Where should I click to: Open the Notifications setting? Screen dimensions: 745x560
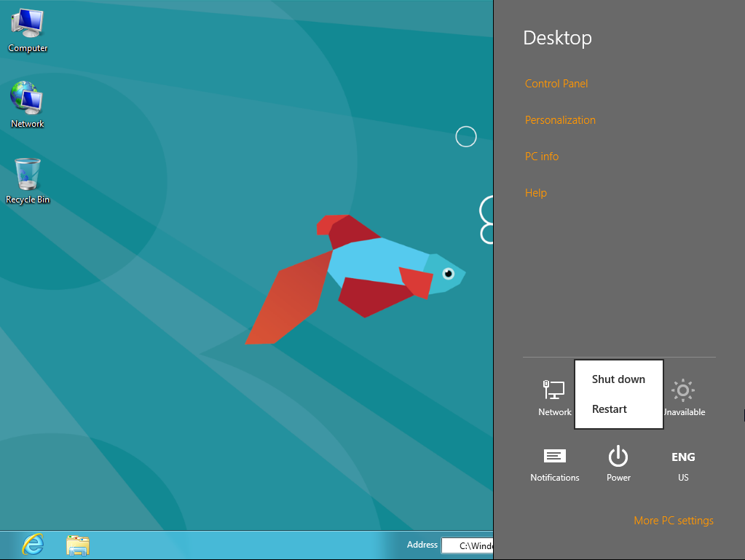(x=554, y=465)
